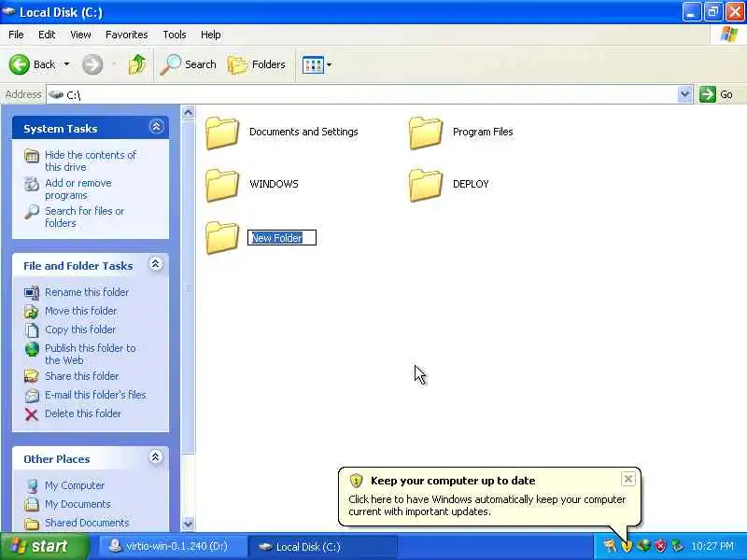
Task: Select the Program Files folder icon
Action: click(426, 133)
